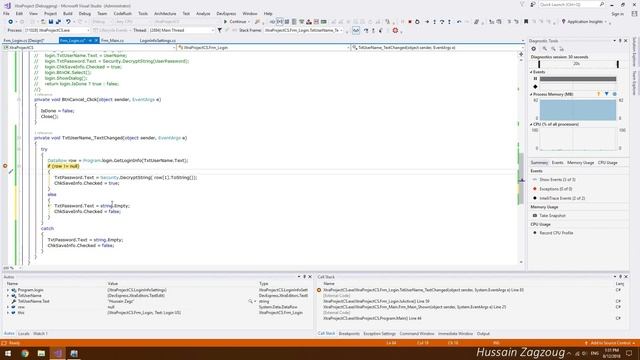Click the Restart debugging icon
640x360 pixels.
pyautogui.click(x=417, y=22)
